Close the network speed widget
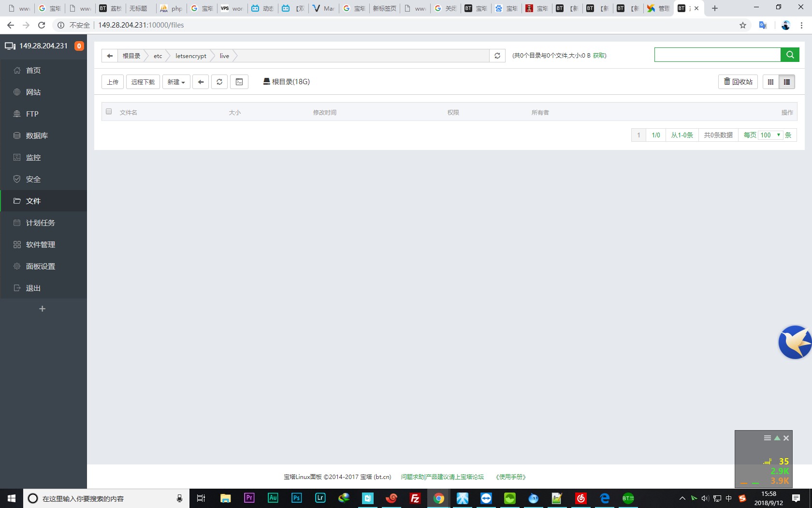Image resolution: width=812 pixels, height=508 pixels. (786, 438)
